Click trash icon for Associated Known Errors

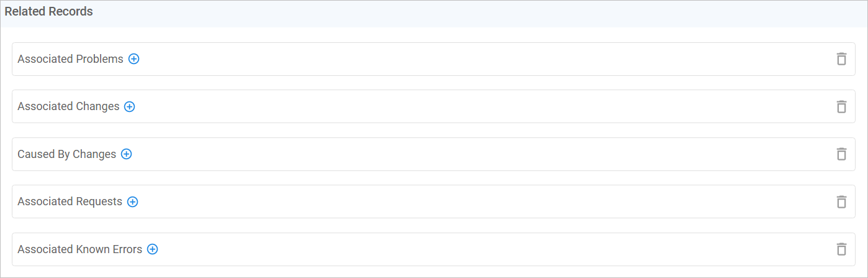coord(841,249)
